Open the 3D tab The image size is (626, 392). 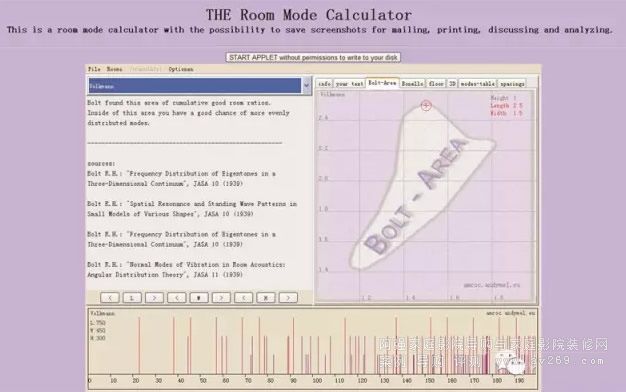click(x=452, y=83)
